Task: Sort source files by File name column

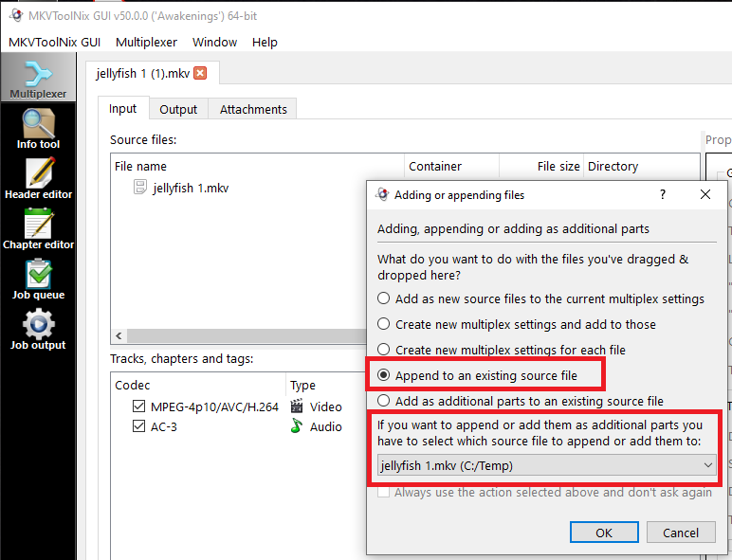Action: pyautogui.click(x=258, y=166)
